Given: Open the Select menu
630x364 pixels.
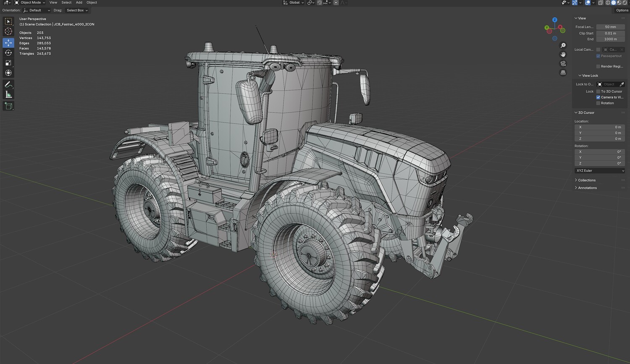Looking at the screenshot, I should (66, 3).
